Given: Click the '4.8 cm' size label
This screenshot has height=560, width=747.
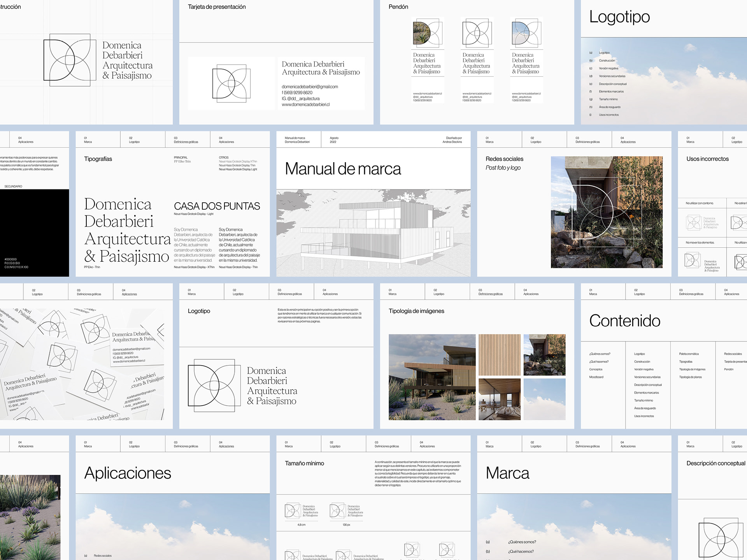Looking at the screenshot, I should click(302, 525).
